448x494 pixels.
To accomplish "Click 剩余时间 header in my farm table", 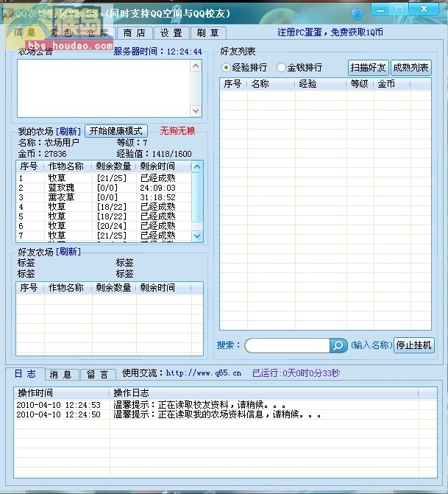I will (163, 166).
